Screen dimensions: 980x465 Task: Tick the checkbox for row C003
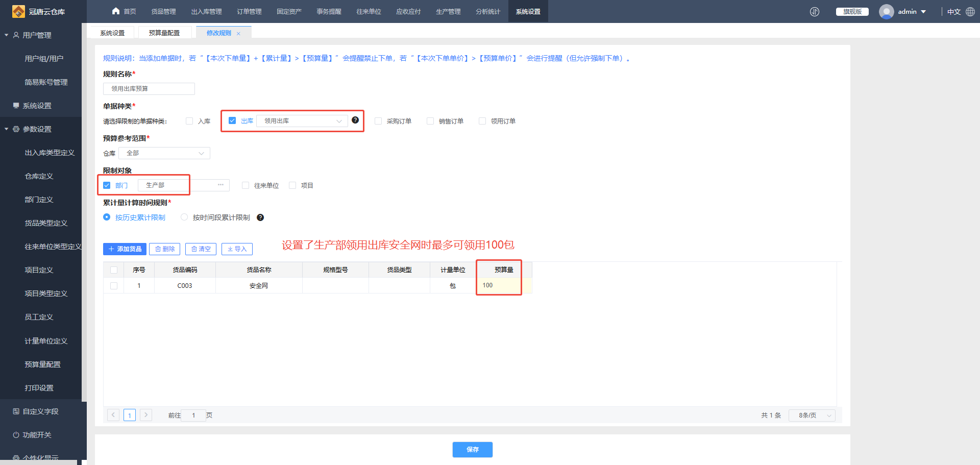[x=114, y=286]
